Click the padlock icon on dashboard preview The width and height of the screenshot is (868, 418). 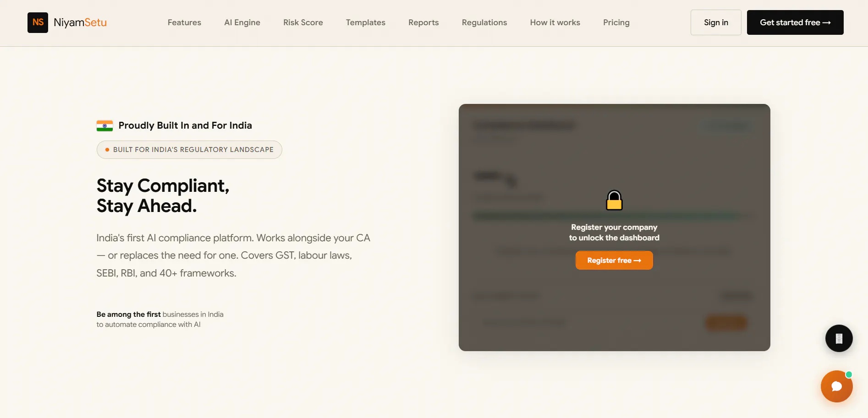coord(614,200)
